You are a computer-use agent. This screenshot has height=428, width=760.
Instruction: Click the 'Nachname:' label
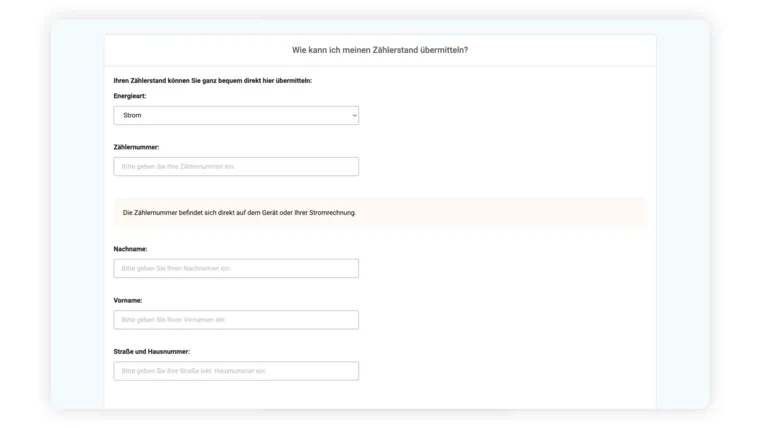pos(130,249)
